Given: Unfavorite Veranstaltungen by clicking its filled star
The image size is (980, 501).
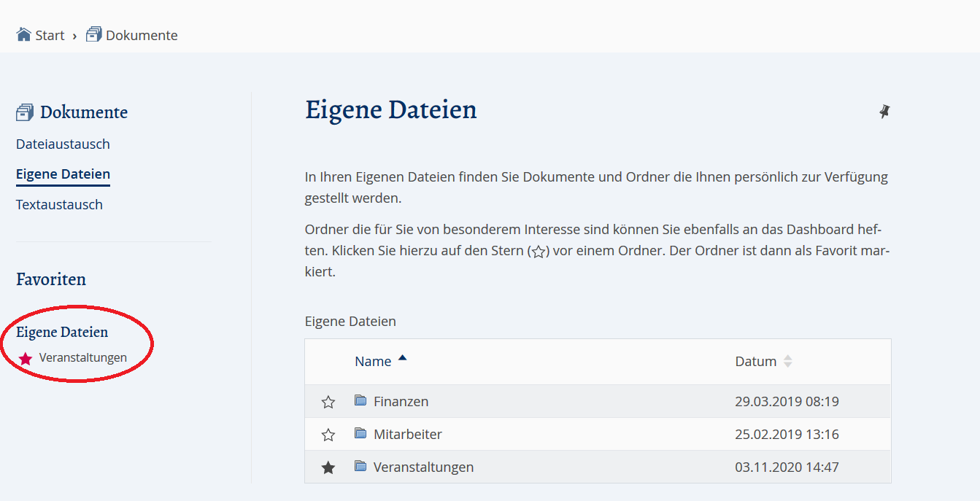Looking at the screenshot, I should pos(328,467).
